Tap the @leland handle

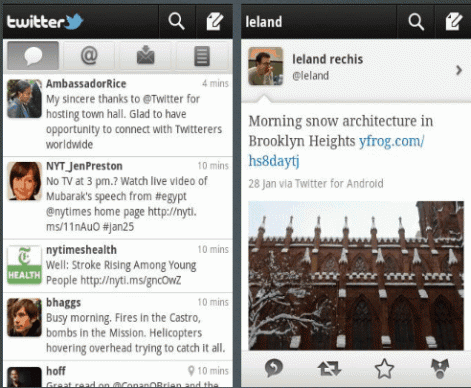coord(311,76)
